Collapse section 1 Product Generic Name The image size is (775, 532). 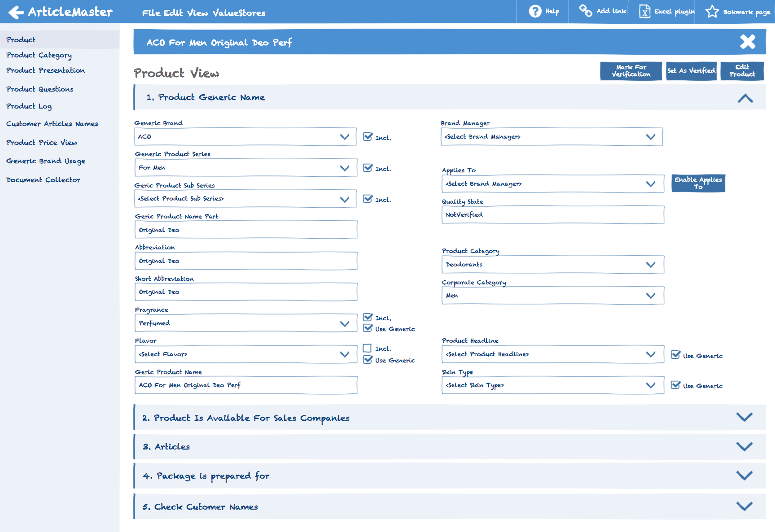pyautogui.click(x=745, y=98)
